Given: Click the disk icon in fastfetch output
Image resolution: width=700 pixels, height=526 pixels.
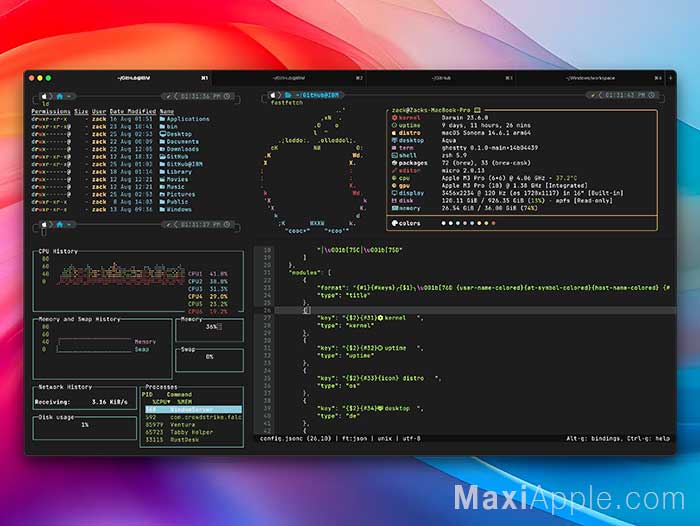Looking at the screenshot, I should (395, 200).
